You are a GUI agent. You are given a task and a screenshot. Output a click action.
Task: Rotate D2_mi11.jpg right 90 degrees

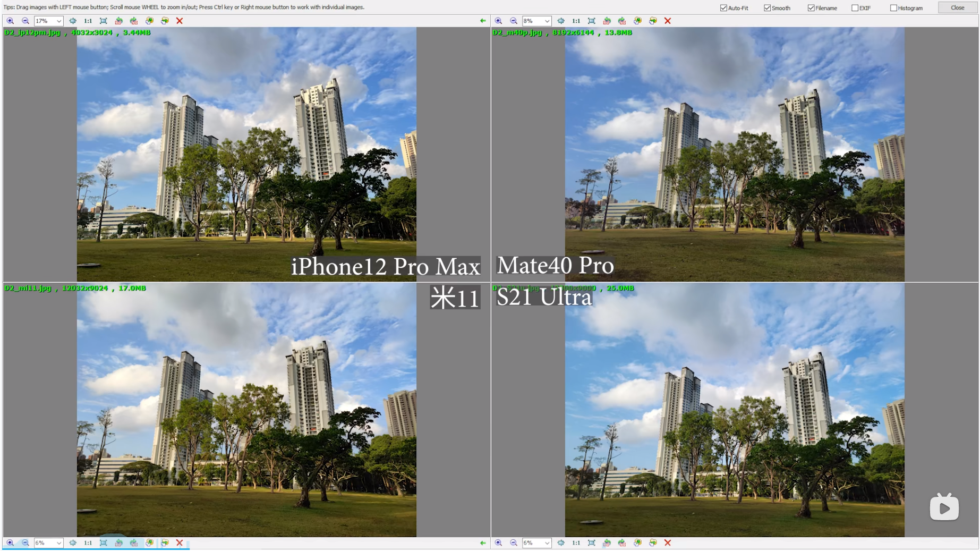(134, 542)
